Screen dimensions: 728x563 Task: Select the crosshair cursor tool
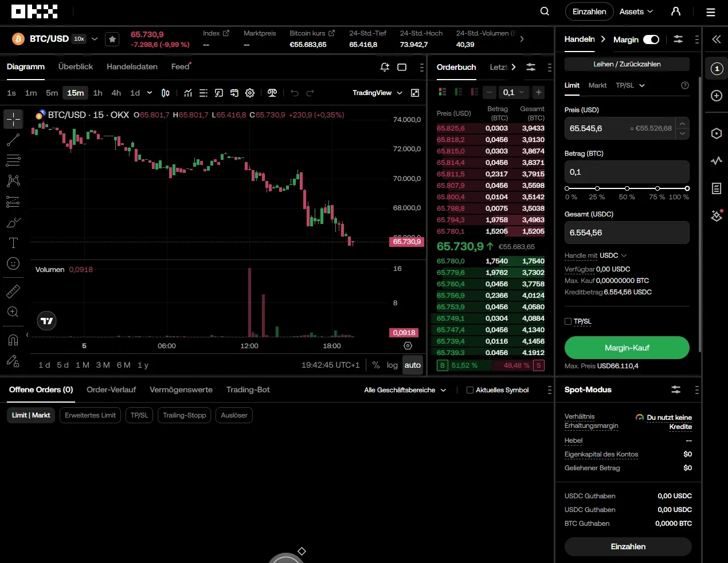pos(13,119)
